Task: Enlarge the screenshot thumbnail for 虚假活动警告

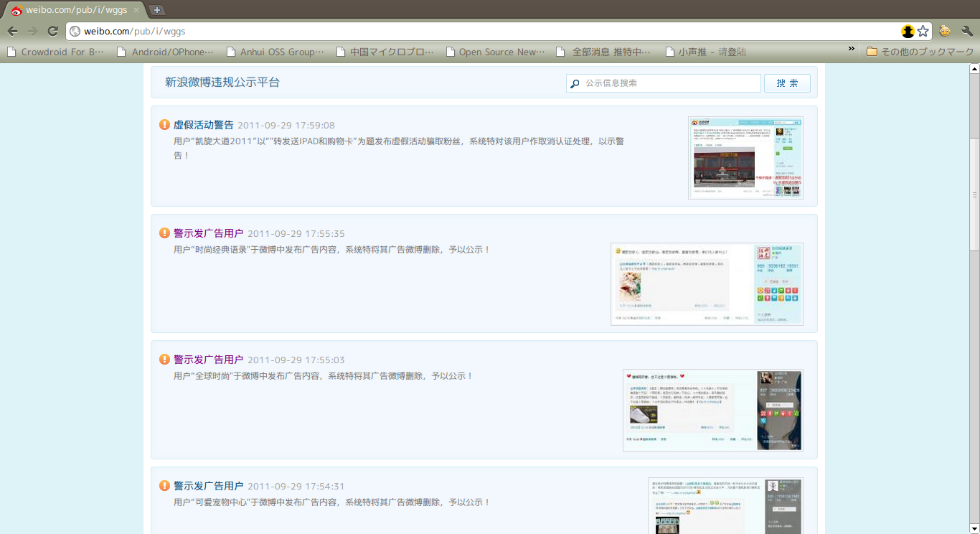Action: pos(745,158)
